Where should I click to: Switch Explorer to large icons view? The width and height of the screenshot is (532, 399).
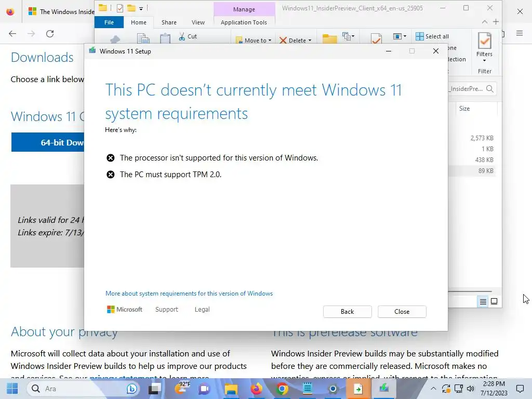point(494,301)
